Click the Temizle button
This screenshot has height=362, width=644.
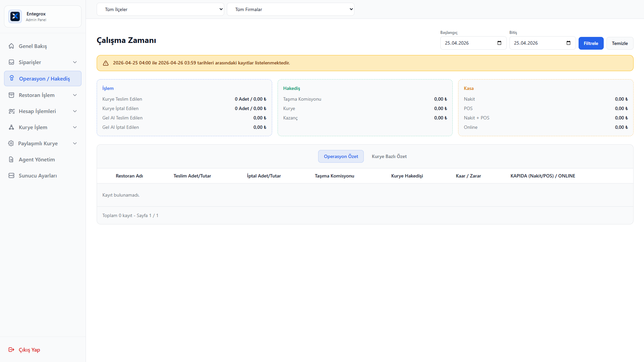[x=620, y=43]
